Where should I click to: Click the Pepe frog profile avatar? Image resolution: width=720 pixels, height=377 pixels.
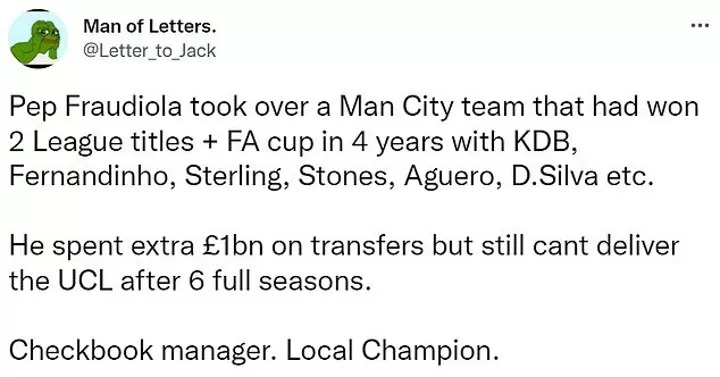pos(38,39)
